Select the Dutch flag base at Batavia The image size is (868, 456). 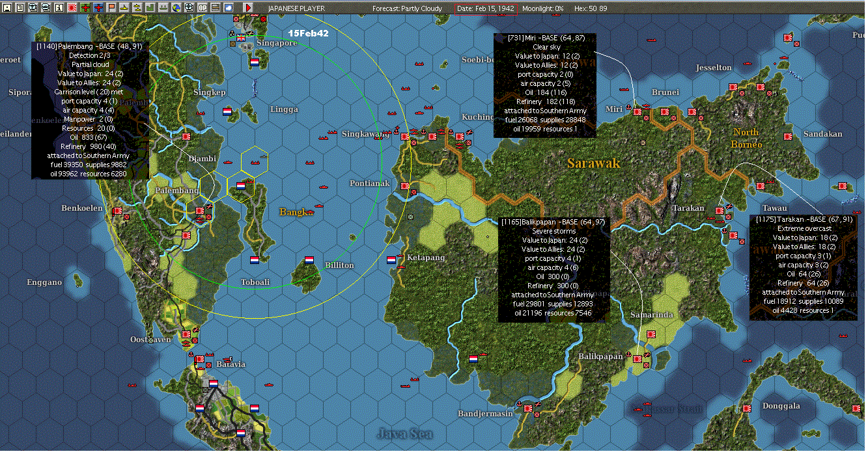pyautogui.click(x=214, y=384)
